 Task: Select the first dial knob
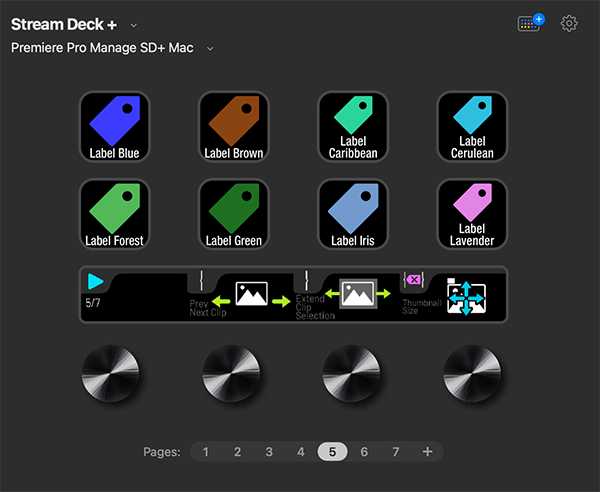click(x=110, y=373)
